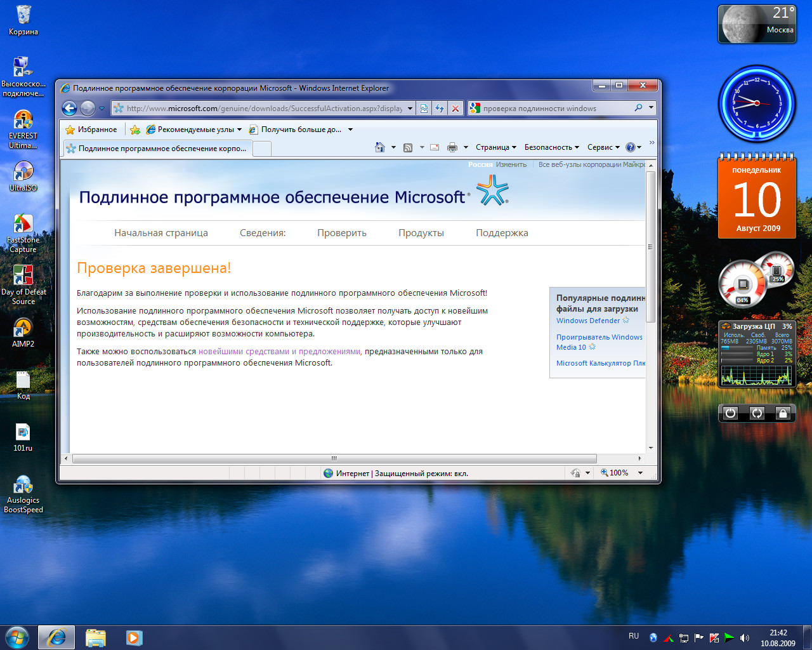The image size is (812, 650).
Task: Follow 'новейшими средствами и предложениями' link
Action: pyautogui.click(x=279, y=352)
